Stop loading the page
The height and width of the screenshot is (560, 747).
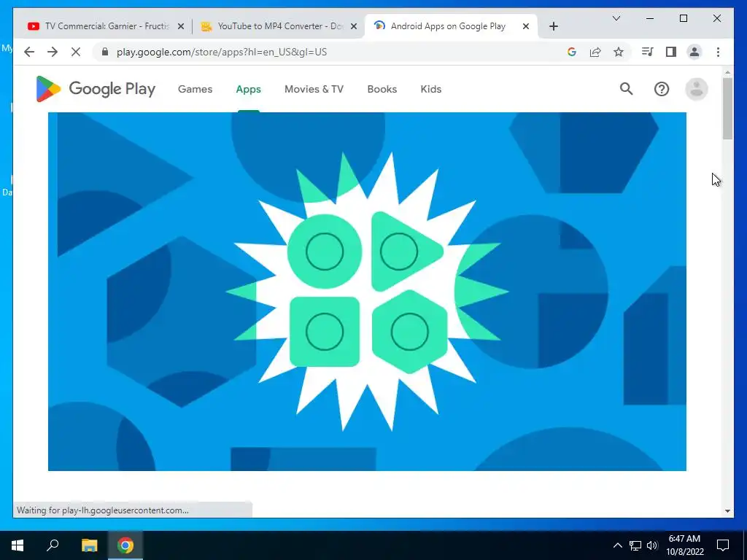(x=76, y=52)
